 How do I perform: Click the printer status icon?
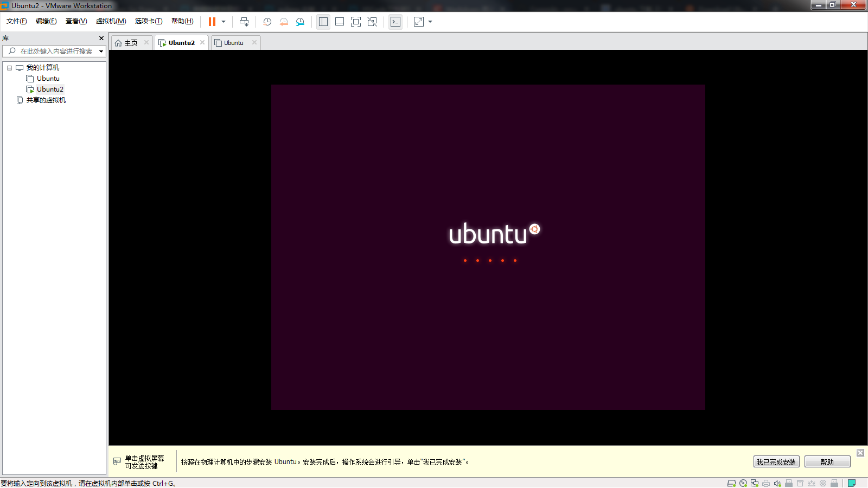pos(766,483)
